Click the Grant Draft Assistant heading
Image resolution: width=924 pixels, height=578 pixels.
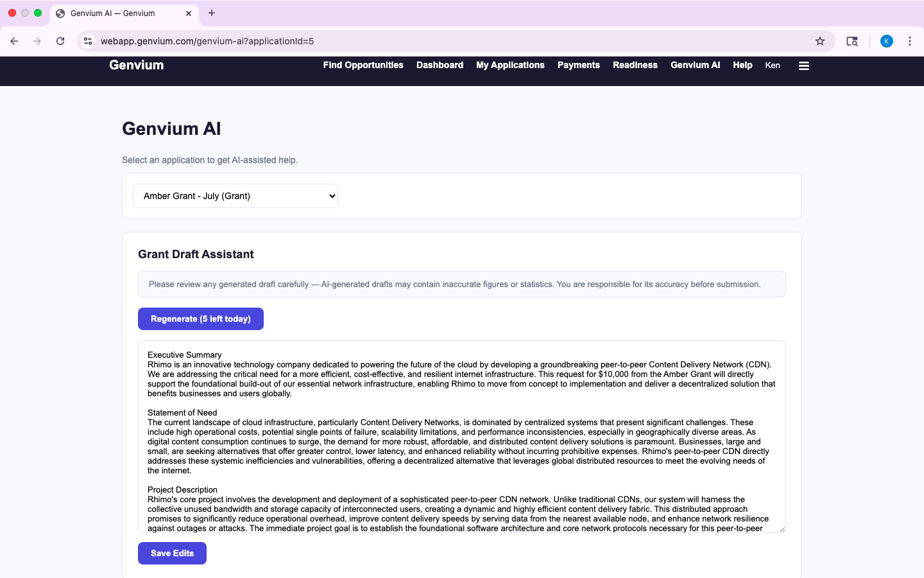(x=196, y=254)
